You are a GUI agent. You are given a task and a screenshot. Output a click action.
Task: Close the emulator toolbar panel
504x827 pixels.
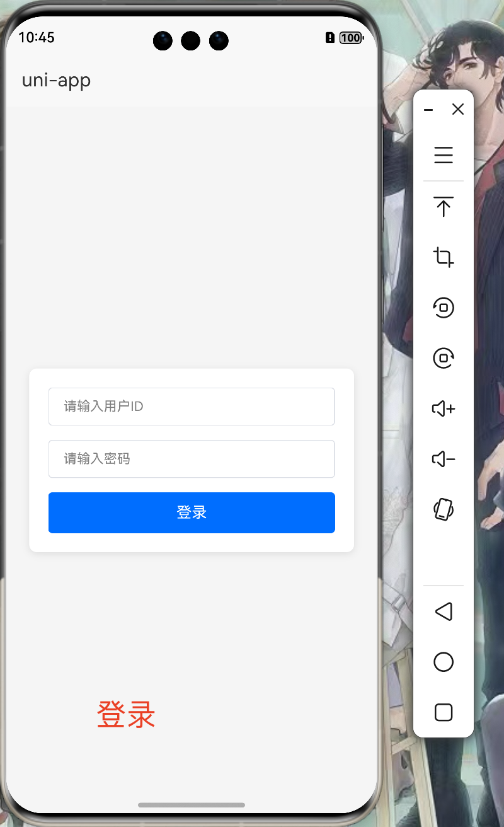point(458,109)
